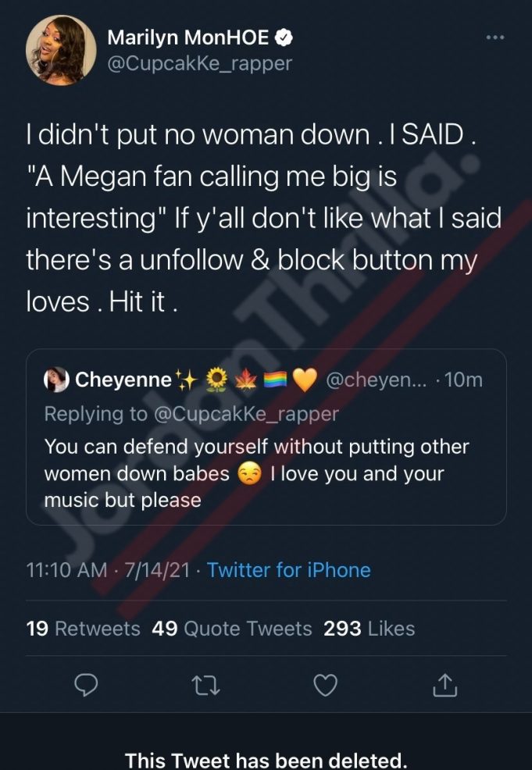
Task: Tap Cheyenne's small avatar in quoted tweet
Action: (57, 380)
